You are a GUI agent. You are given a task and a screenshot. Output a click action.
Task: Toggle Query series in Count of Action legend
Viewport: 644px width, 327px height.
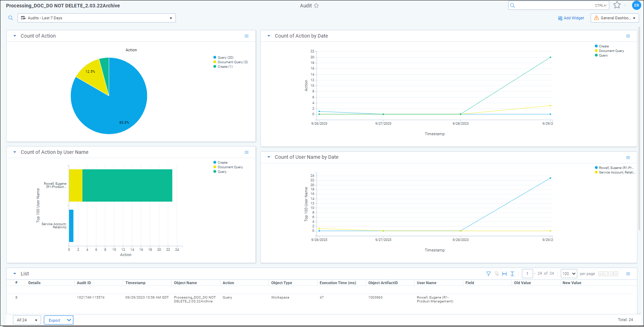coord(225,58)
